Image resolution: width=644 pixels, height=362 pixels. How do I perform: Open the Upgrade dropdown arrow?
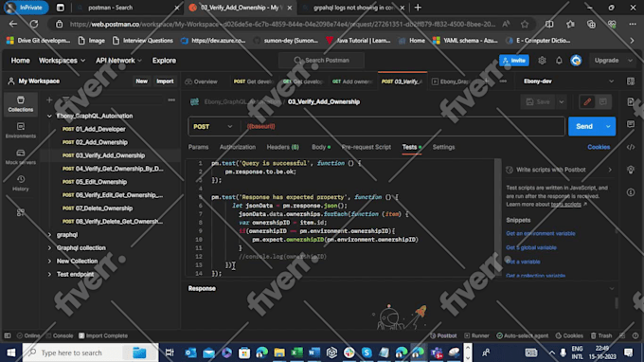[630, 61]
